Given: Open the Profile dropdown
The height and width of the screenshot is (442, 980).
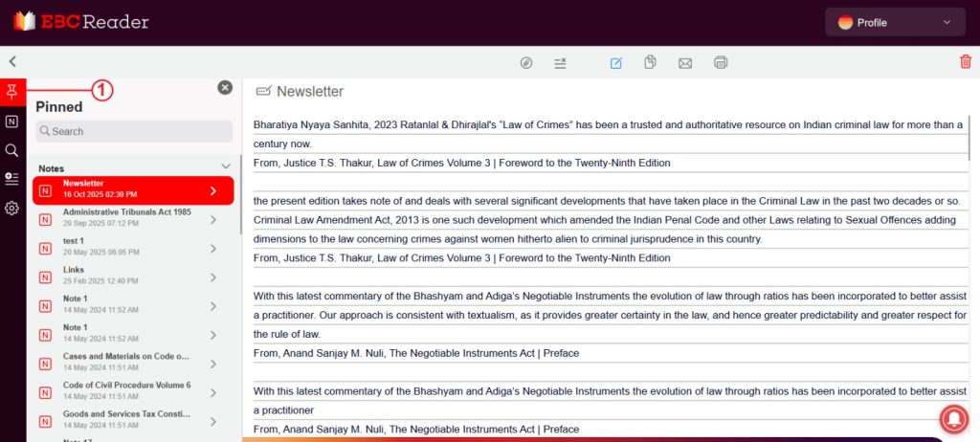Looking at the screenshot, I should click(895, 22).
